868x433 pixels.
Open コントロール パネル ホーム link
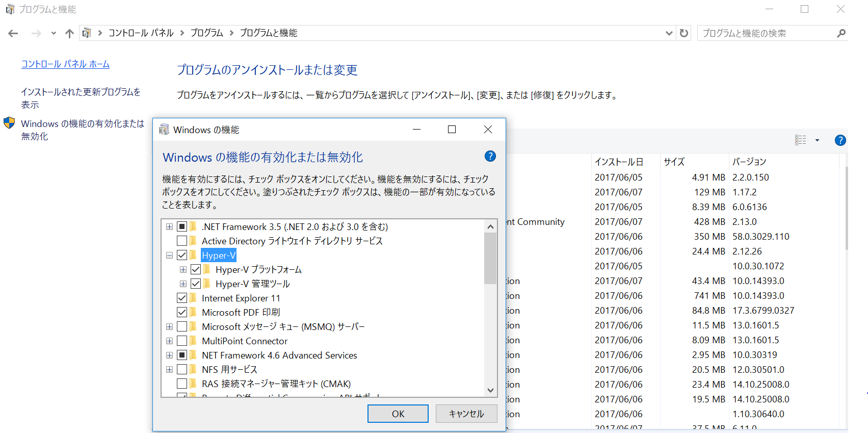coord(65,64)
